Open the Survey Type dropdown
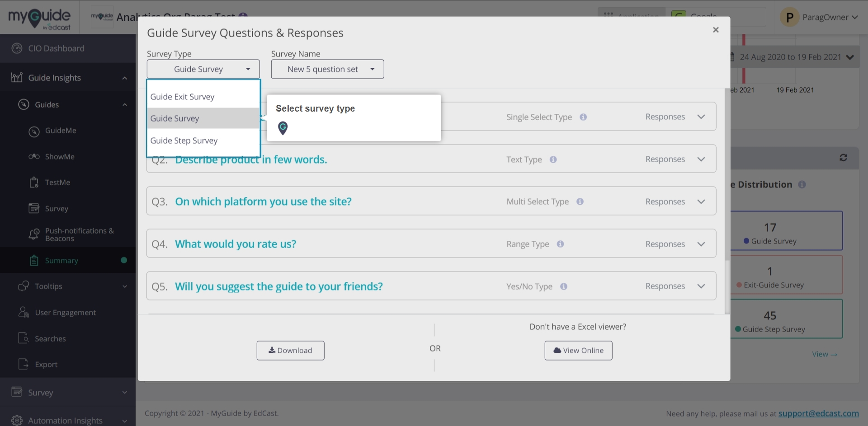868x426 pixels. coord(203,69)
